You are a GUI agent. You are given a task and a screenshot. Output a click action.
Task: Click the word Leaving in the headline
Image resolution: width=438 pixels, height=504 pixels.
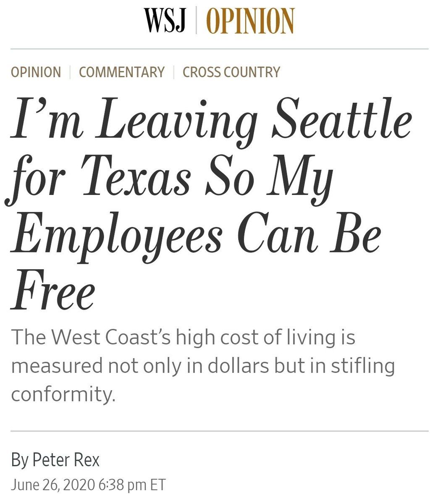[x=176, y=120]
